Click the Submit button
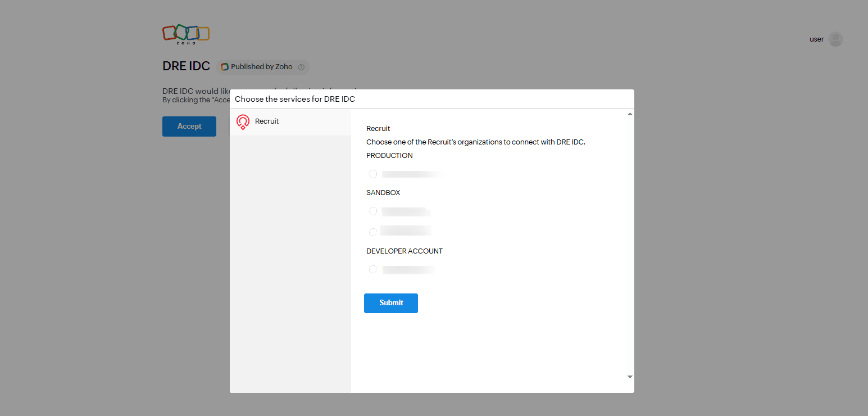Viewport: 868px width, 416px height. tap(391, 303)
